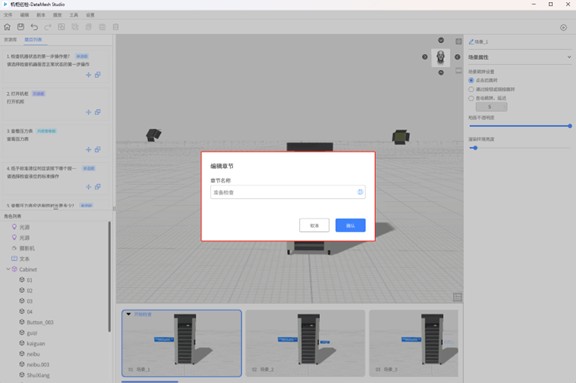This screenshot has height=383, width=576.
Task: Click the plus icon under question 3 查看压力表
Action: click(88, 149)
